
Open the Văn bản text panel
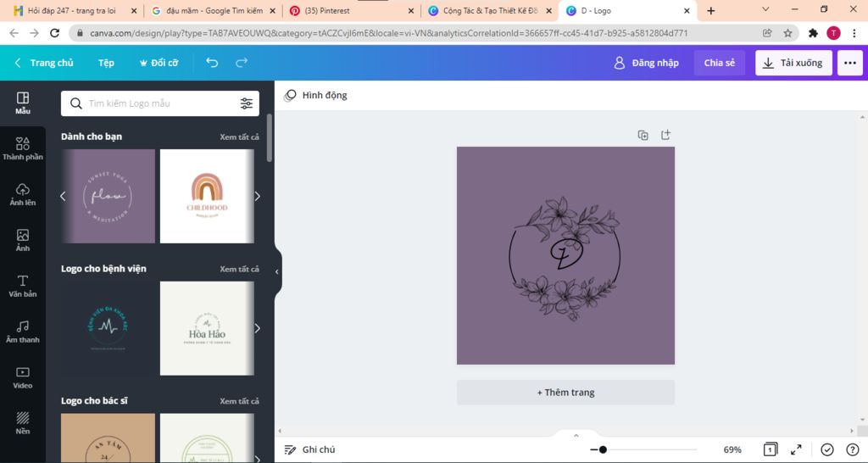coord(23,287)
